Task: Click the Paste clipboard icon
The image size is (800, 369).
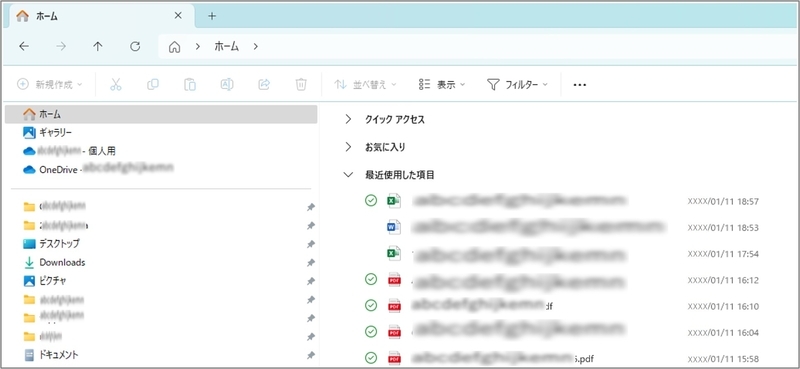Action: click(190, 85)
